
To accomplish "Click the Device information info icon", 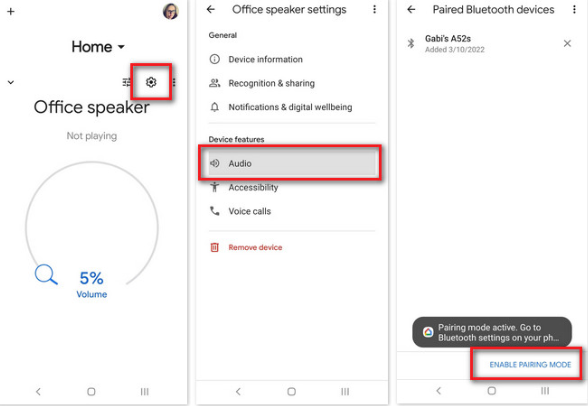I will [x=214, y=59].
